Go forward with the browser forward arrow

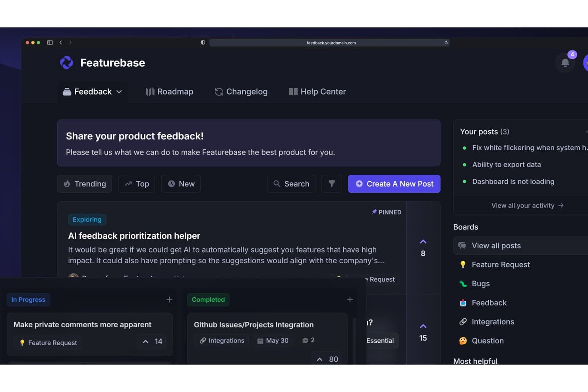click(x=70, y=42)
